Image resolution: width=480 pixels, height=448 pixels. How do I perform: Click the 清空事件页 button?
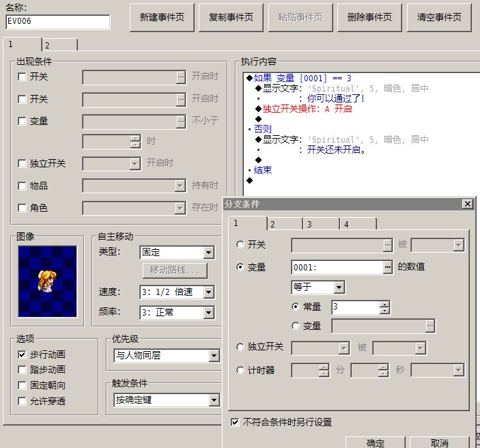(x=439, y=18)
